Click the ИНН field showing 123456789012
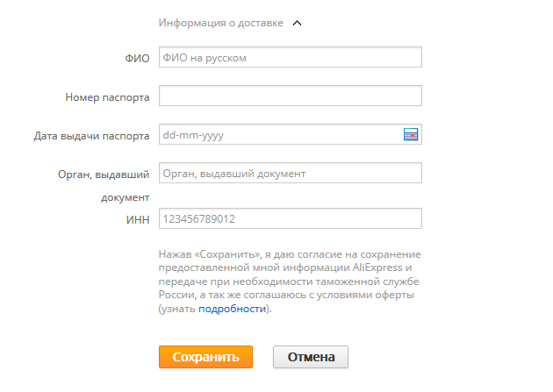 (291, 218)
